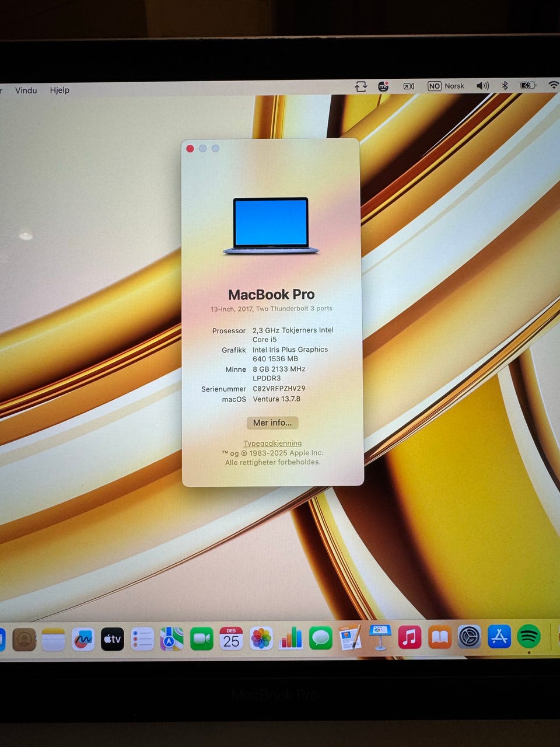Click the Wi-Fi status icon

coord(553,85)
